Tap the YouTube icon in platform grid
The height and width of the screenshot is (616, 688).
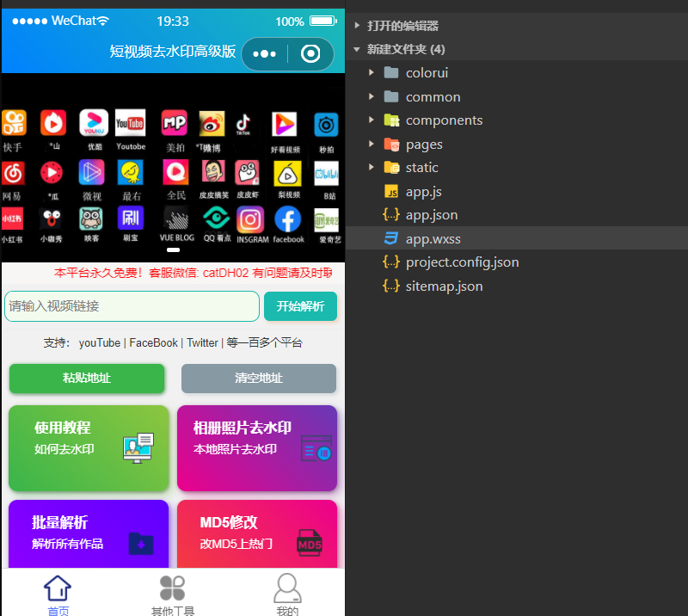pos(131,122)
